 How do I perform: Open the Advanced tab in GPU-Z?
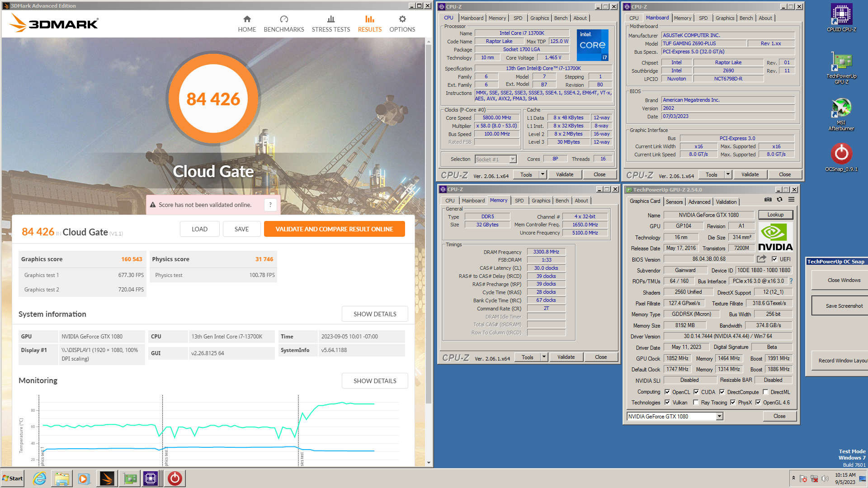point(699,202)
